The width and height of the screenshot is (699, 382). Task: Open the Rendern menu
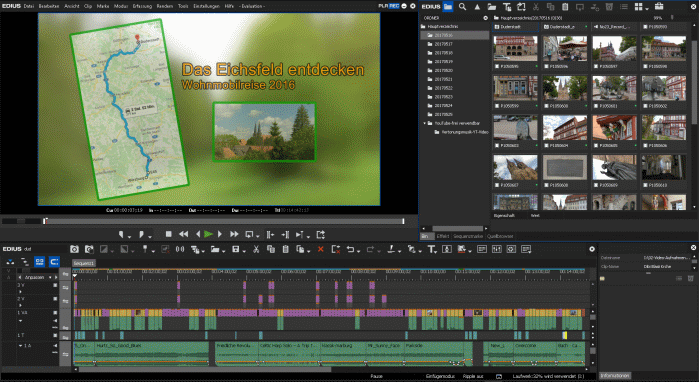[164, 6]
